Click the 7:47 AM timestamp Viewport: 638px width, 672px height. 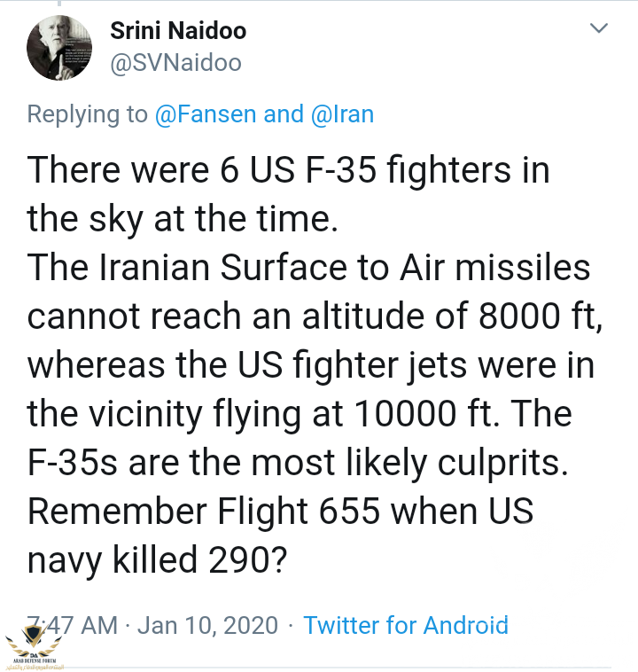[75, 625]
